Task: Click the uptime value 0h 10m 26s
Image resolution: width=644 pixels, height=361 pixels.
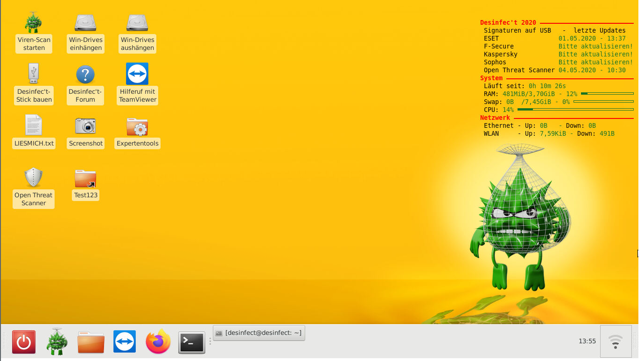Action: [x=547, y=86]
